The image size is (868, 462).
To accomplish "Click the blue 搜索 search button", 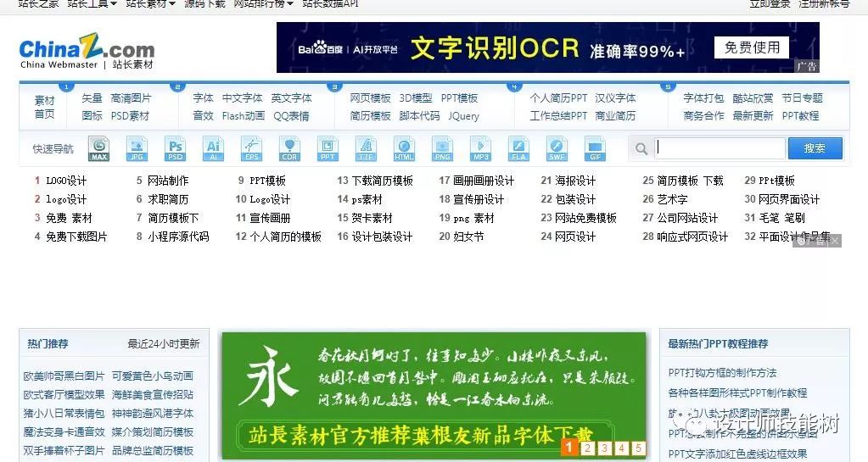I will 815,148.
